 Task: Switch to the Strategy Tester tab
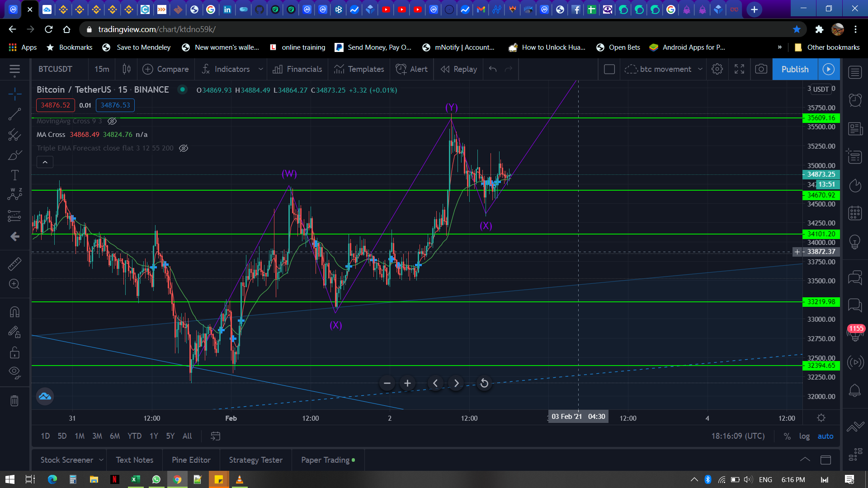tap(255, 460)
